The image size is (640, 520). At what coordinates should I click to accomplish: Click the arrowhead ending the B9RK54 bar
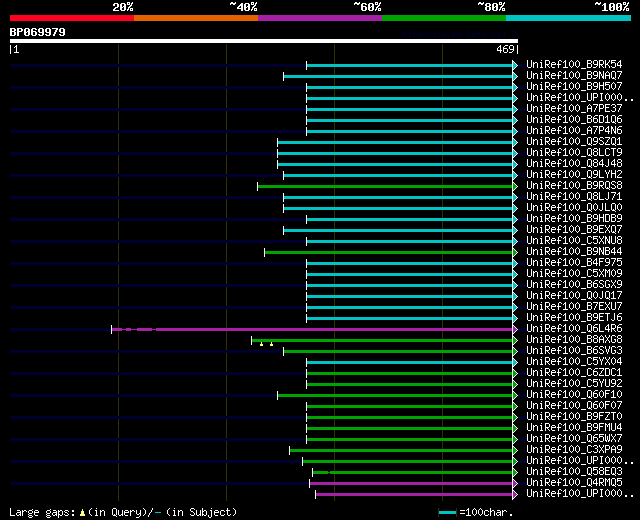(x=515, y=65)
